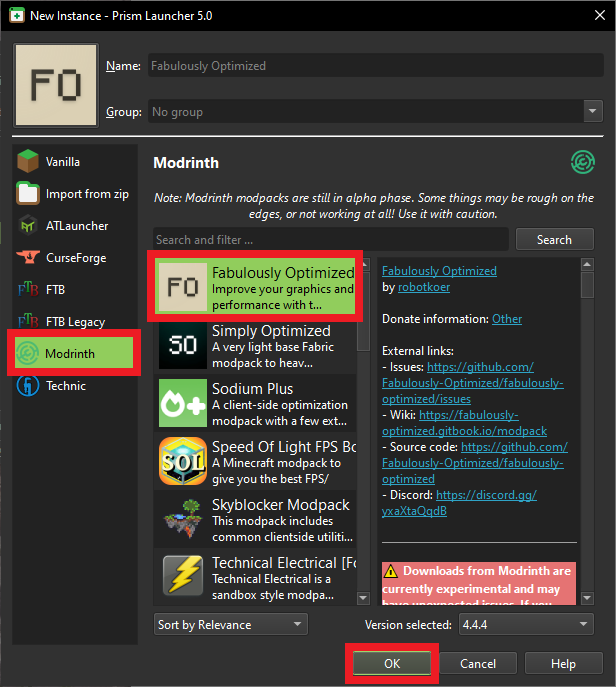The height and width of the screenshot is (687, 616).
Task: Select the Sodium Plus modpack title
Action: pos(252,389)
